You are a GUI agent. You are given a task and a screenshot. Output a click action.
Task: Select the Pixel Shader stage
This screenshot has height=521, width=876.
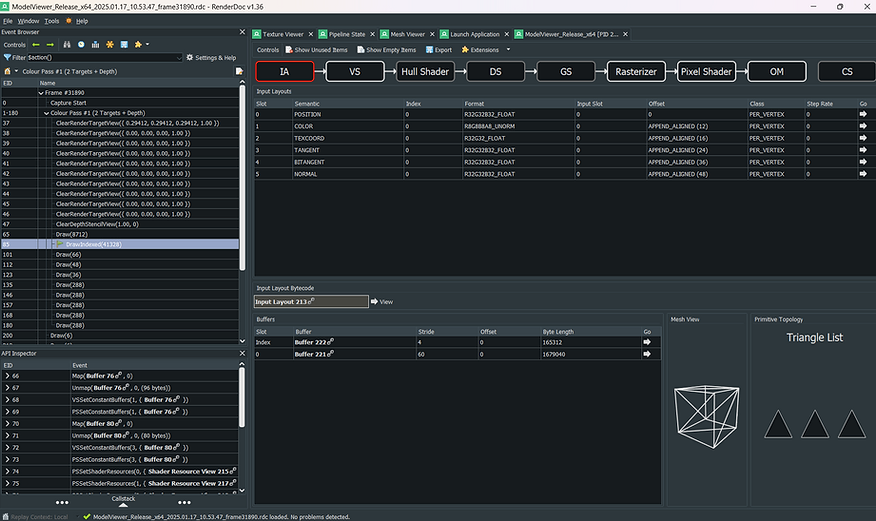click(707, 71)
